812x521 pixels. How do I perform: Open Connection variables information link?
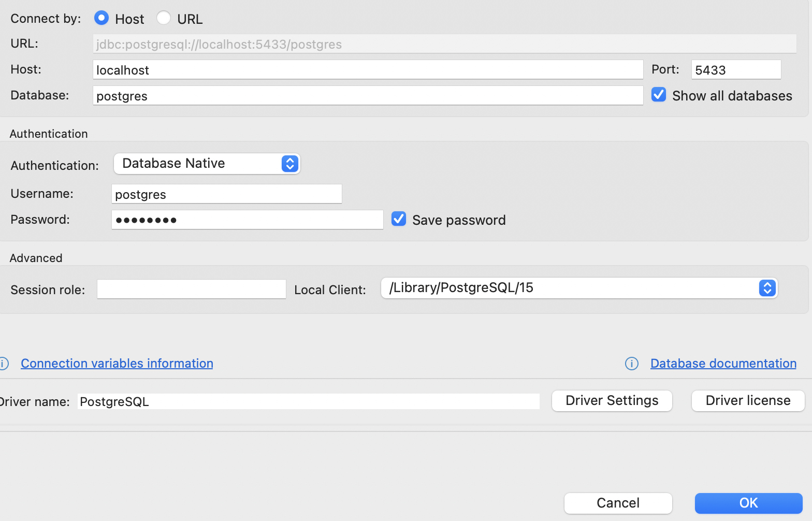117,364
